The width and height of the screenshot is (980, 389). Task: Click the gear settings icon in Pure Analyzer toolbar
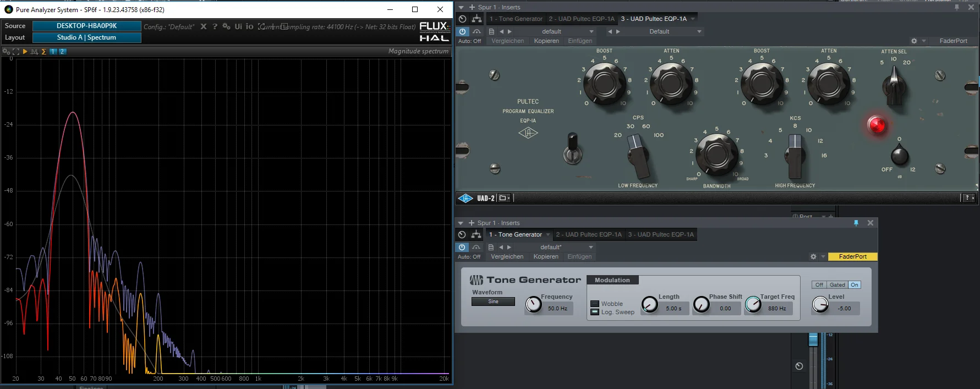pos(6,51)
